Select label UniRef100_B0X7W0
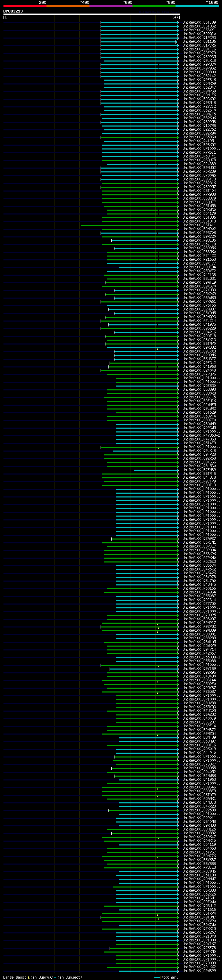Image resolution: width=222 pixels, height=980 pixels. click(199, 925)
